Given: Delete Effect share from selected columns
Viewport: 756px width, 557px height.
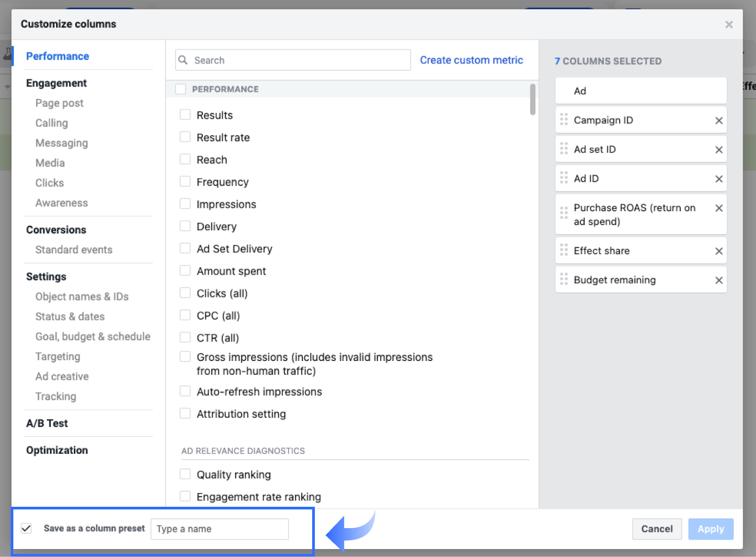Looking at the screenshot, I should [719, 251].
